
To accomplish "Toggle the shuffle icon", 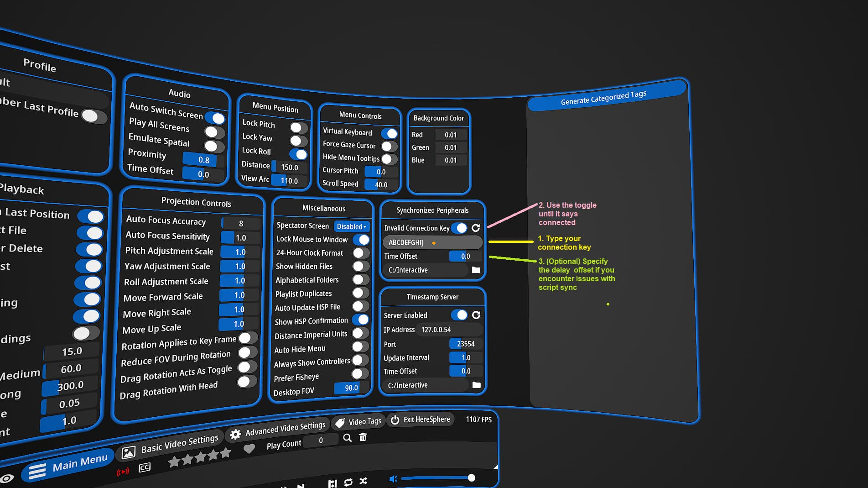I will point(364,481).
